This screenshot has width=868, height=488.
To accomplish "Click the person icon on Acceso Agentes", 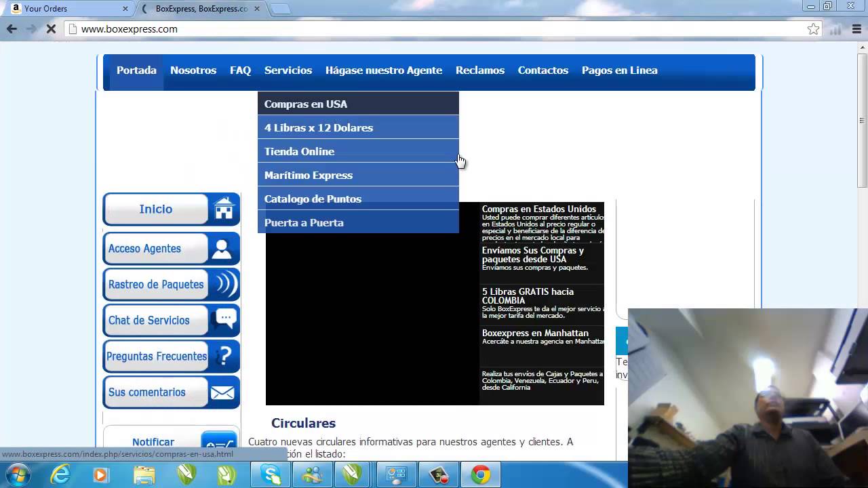I will coord(222,249).
